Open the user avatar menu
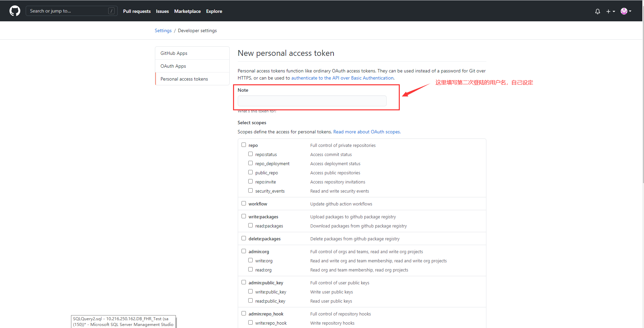The height and width of the screenshot is (328, 644). (626, 11)
